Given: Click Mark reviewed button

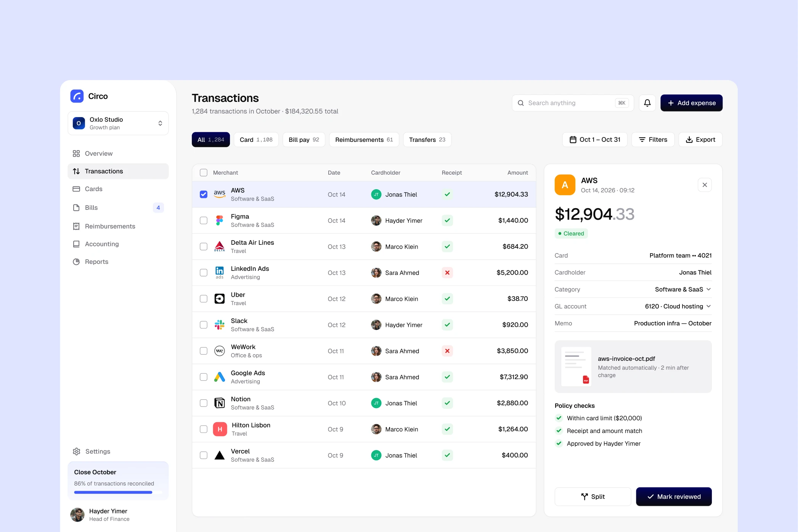Looking at the screenshot, I should (674, 497).
